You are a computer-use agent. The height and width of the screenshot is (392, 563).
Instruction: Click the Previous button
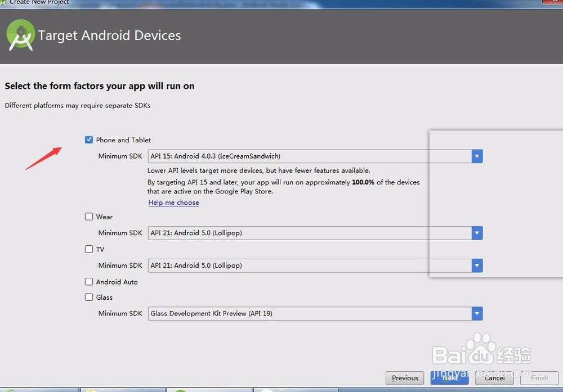click(x=405, y=378)
